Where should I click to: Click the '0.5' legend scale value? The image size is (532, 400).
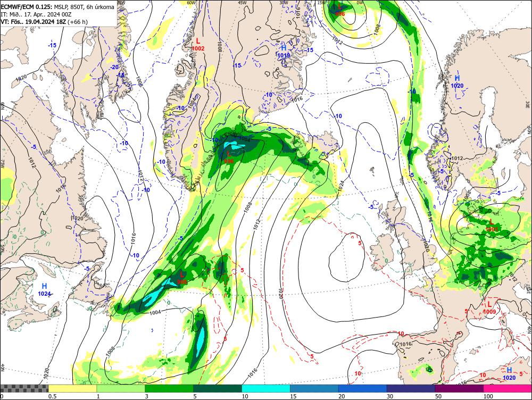coord(52,396)
